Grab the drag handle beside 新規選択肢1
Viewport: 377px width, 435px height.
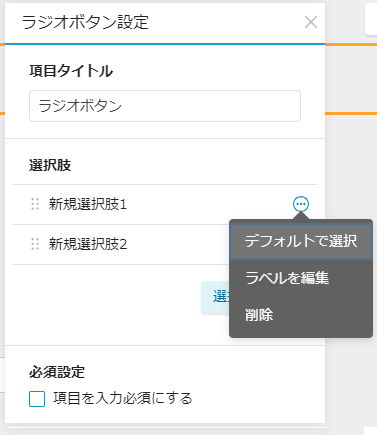tap(35, 204)
